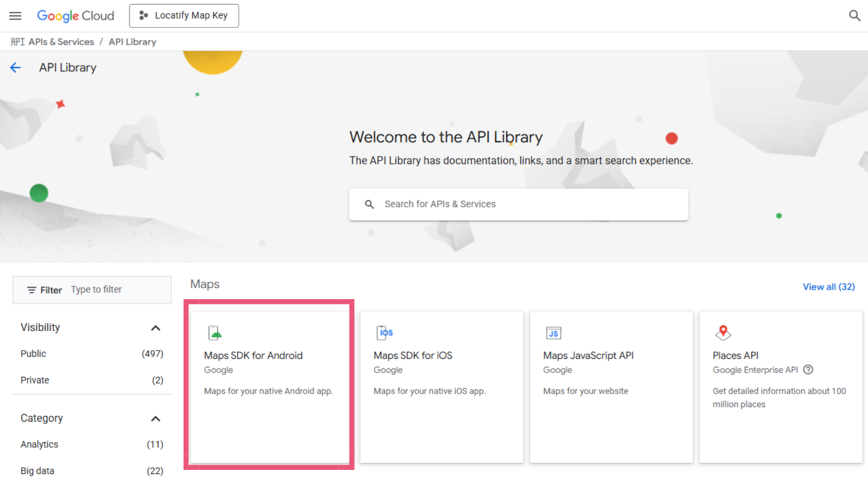Click the Maps SDK for iOS icon
The image size is (868, 488).
click(x=384, y=333)
